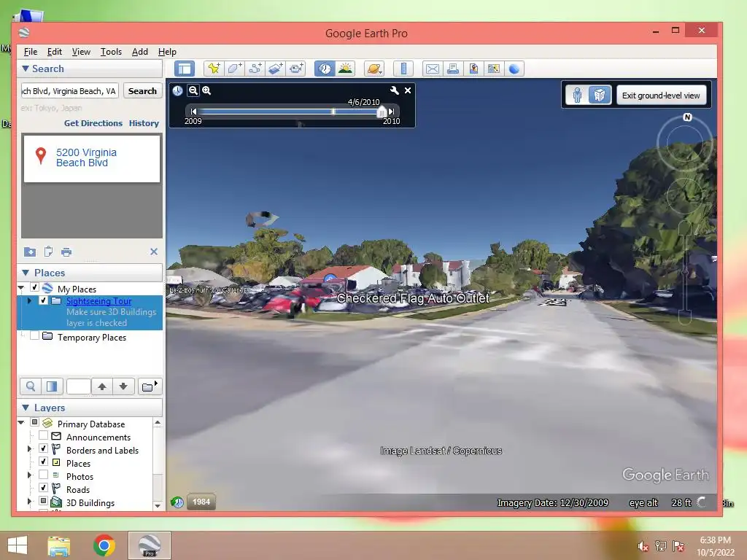Image resolution: width=747 pixels, height=560 pixels.
Task: Open the planet switcher icon
Action: click(x=374, y=69)
